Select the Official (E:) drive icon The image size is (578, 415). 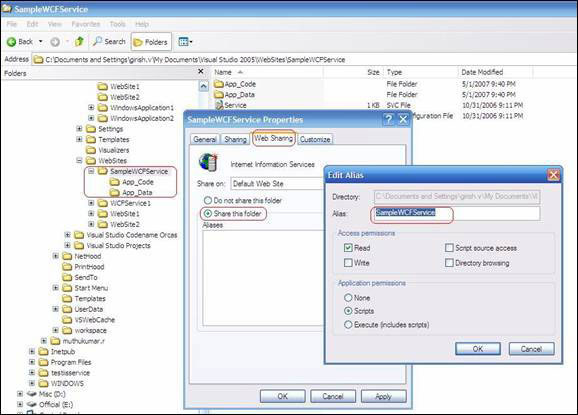pyautogui.click(x=32, y=404)
